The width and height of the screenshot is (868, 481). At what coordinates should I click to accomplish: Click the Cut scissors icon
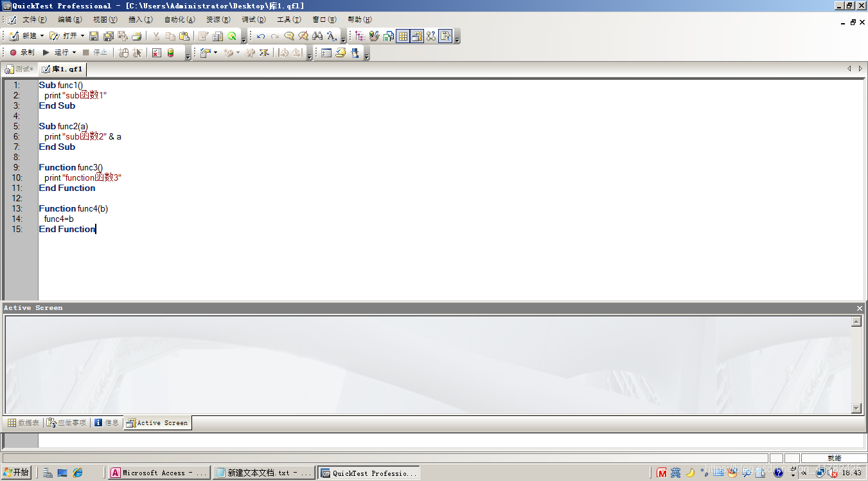click(156, 36)
